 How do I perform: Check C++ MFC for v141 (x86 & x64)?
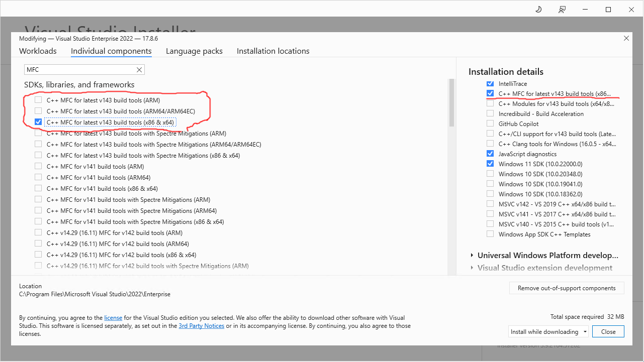pos(38,189)
